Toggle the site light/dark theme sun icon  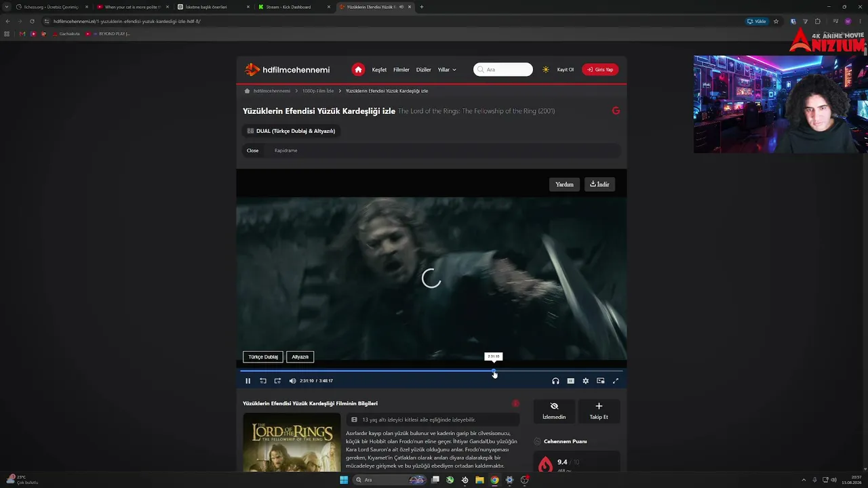tap(546, 69)
